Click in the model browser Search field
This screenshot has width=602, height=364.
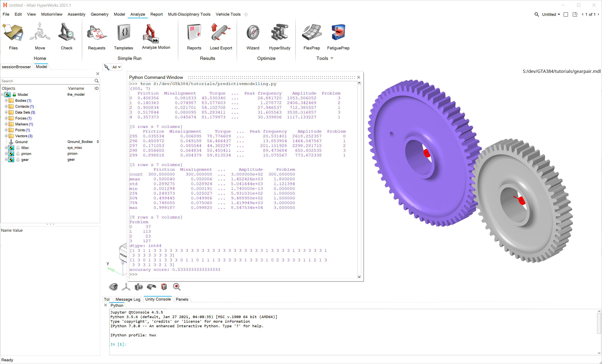tap(46, 81)
